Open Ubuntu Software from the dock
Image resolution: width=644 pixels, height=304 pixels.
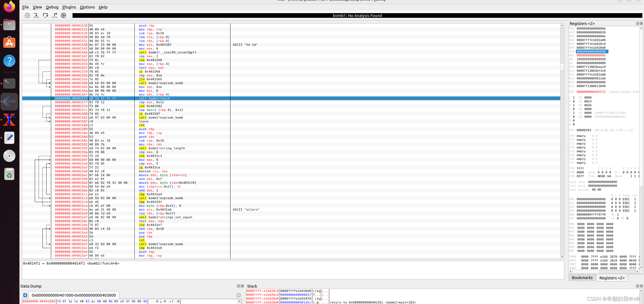9,43
